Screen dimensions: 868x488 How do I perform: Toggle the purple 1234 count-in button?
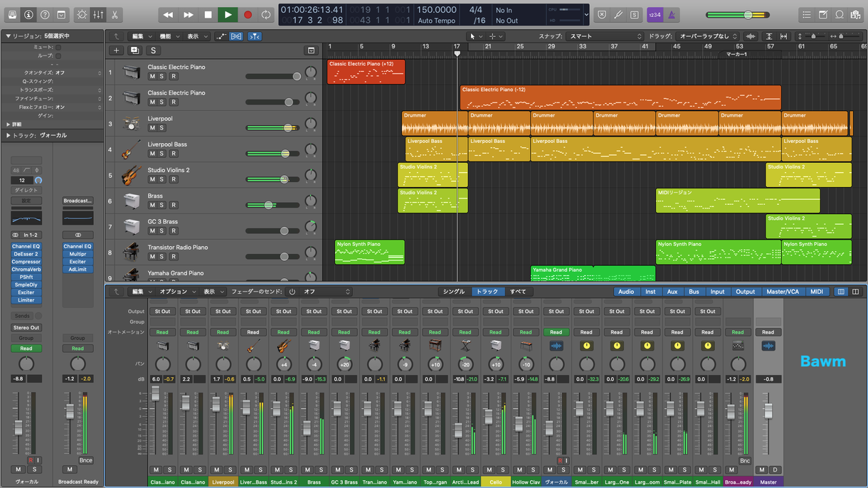pyautogui.click(x=655, y=15)
